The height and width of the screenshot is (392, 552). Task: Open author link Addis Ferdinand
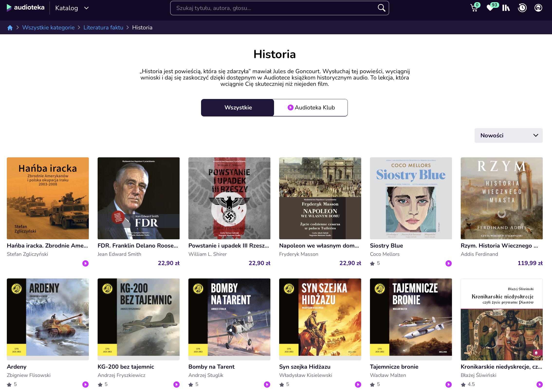479,254
